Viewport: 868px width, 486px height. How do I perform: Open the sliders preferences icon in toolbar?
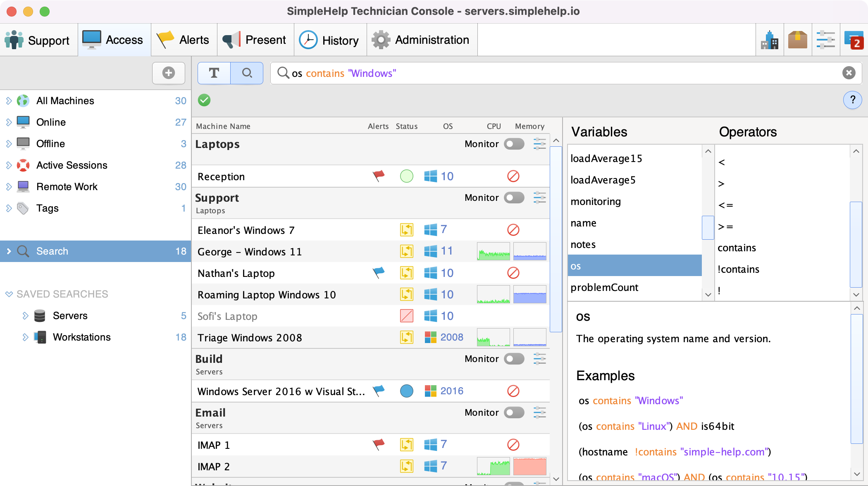click(x=826, y=40)
